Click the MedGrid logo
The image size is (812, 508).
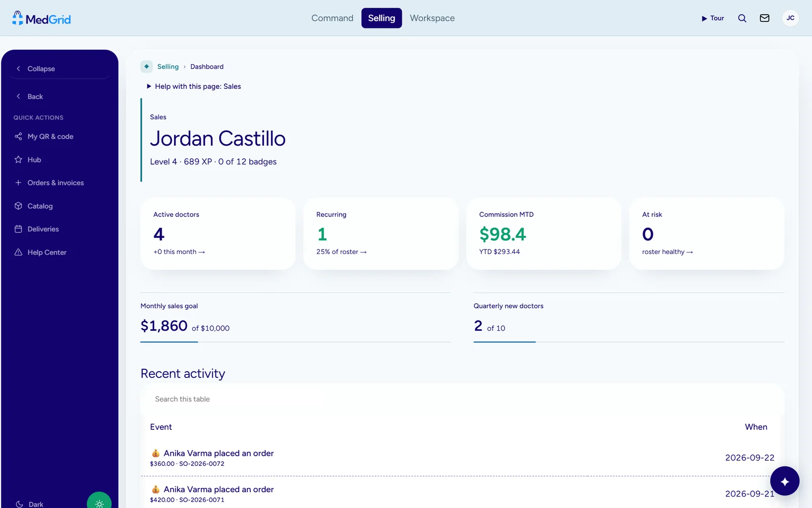[41, 18]
